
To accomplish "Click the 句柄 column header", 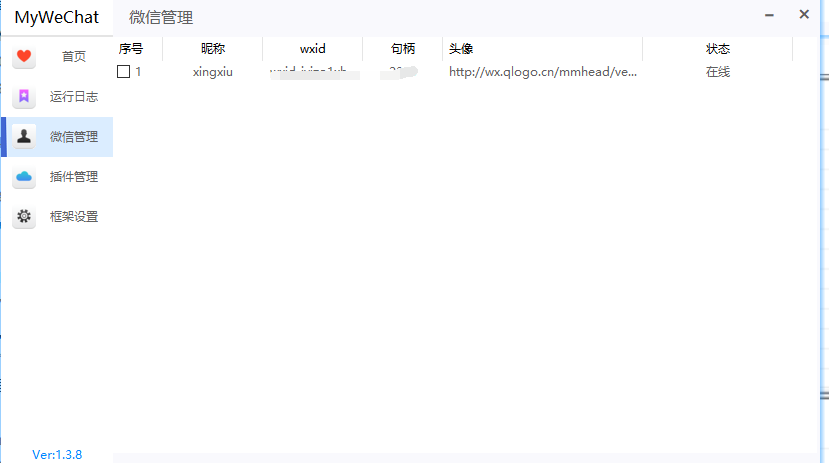I will click(403, 49).
